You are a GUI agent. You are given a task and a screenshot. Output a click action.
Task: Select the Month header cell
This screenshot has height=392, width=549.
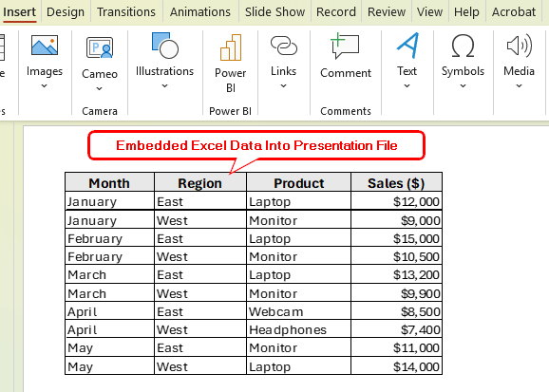point(109,182)
